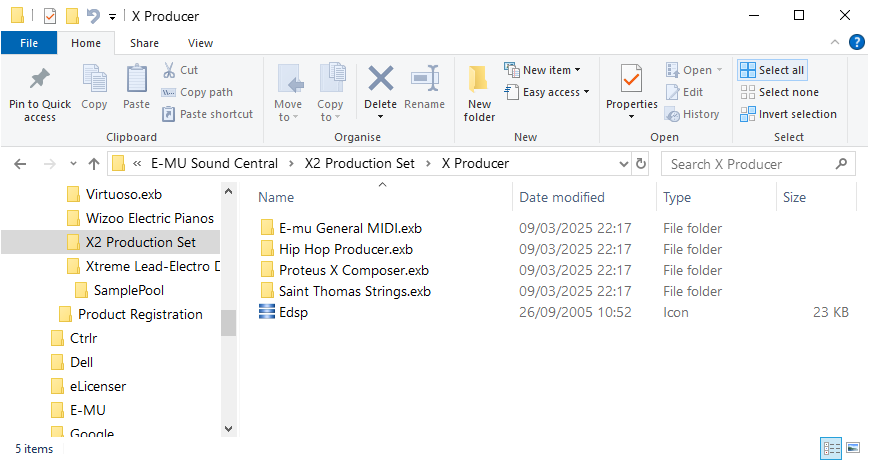Click the Quick Access Toolbar properties icon
Viewport: 869px width, 461px height.
point(49,16)
